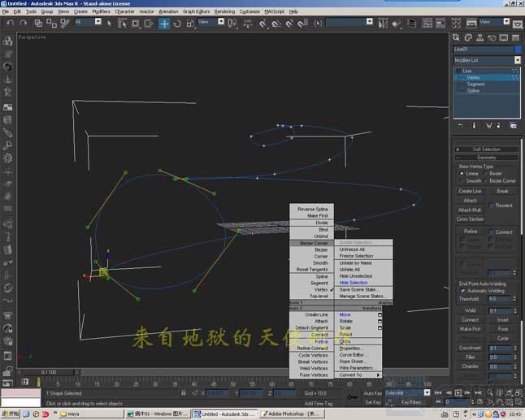Open the Modifiers menu
The image size is (525, 420).
(x=101, y=11)
